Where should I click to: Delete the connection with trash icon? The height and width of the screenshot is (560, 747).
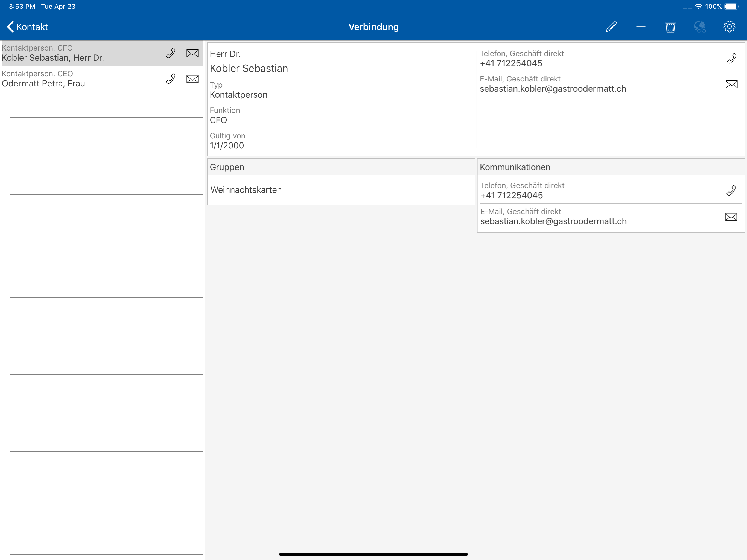(670, 27)
